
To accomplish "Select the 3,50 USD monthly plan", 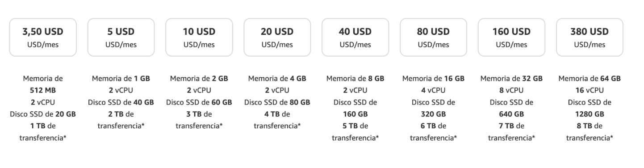I will tap(43, 37).
